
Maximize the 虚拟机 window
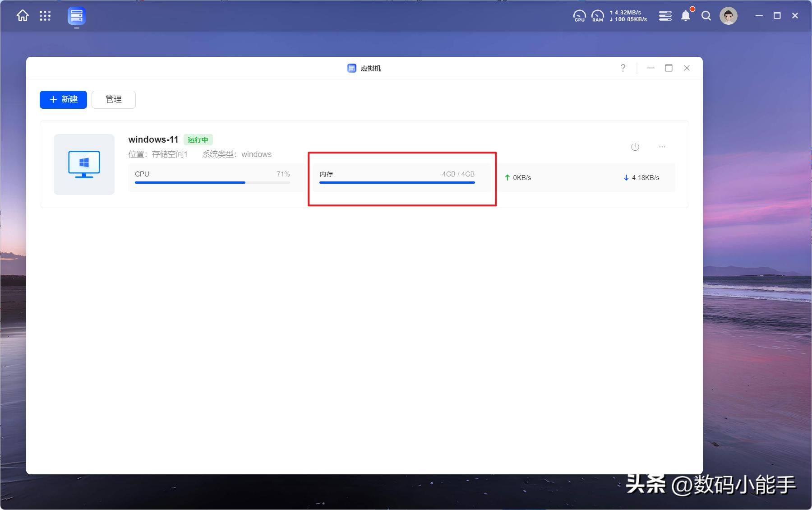coord(669,68)
